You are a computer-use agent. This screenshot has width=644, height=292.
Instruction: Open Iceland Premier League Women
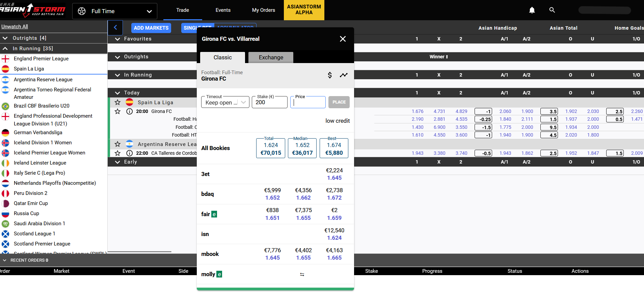(50, 153)
